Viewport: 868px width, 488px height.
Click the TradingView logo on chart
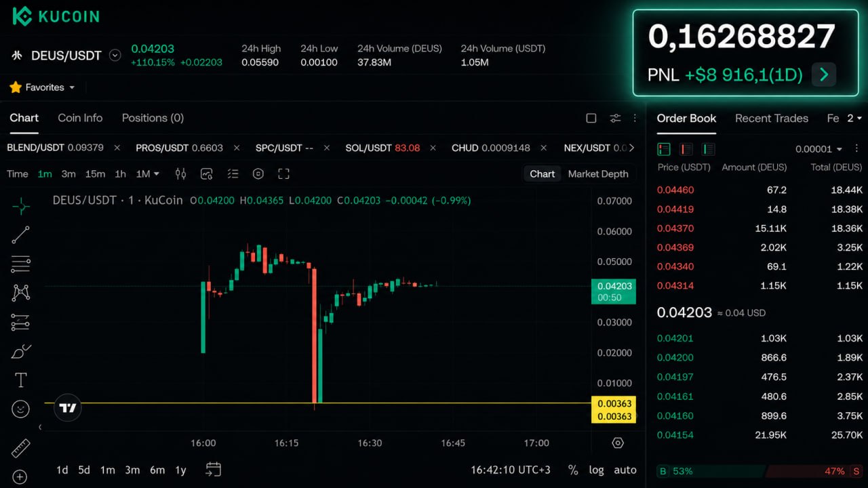(68, 408)
